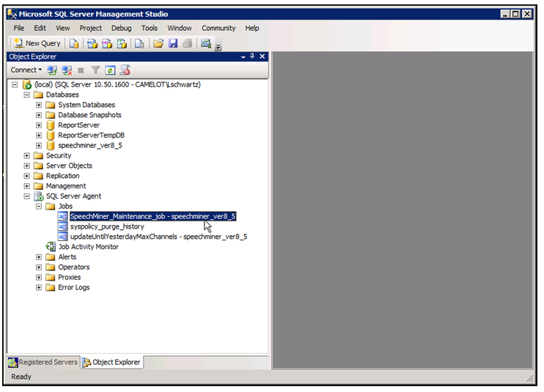544x392 pixels.
Task: Select the Database Snapshots folder label
Action: [89, 115]
